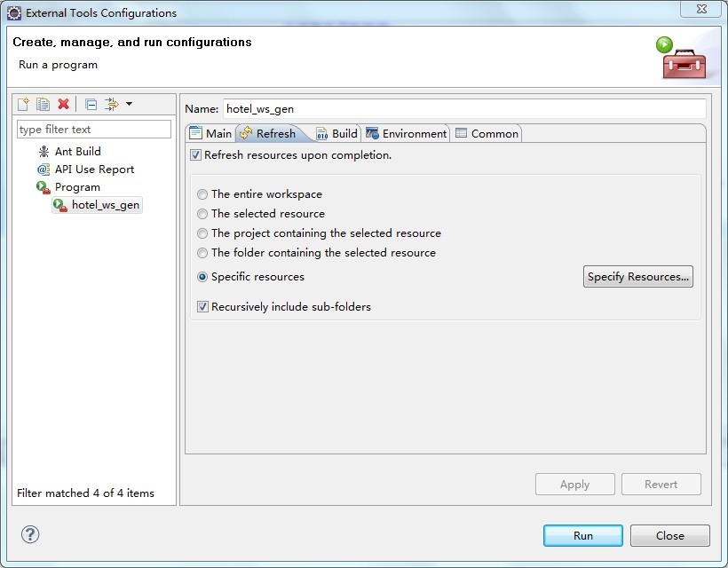Click the Apply button
Screen dimensions: 728x568
[574, 484]
